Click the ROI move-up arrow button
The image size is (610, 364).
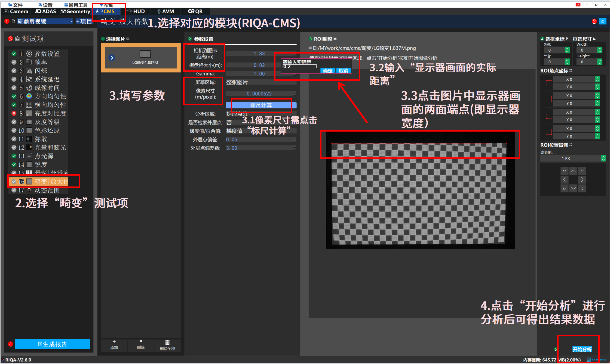click(x=573, y=171)
